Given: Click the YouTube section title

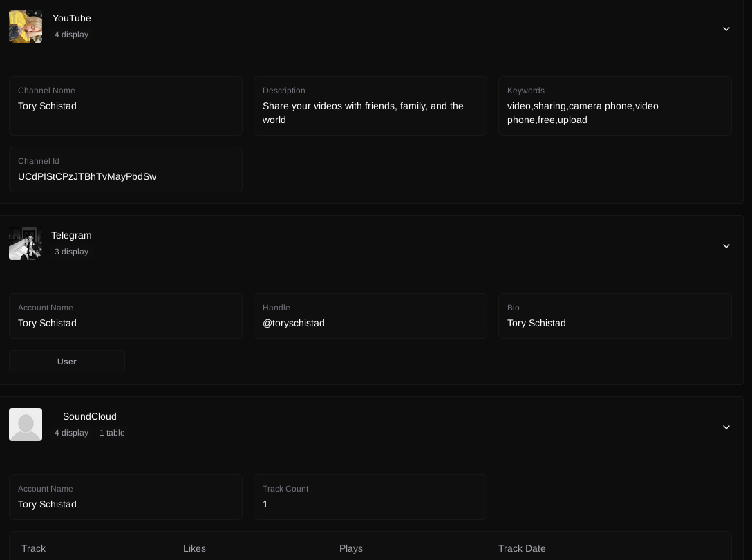Looking at the screenshot, I should point(71,18).
